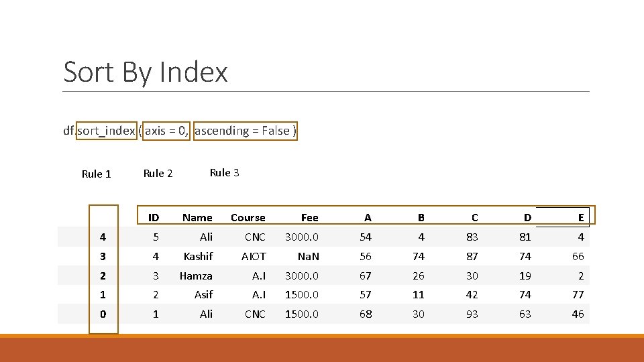The width and height of the screenshot is (644, 362).
Task: Click the 'ID' column header
Action: tap(154, 217)
